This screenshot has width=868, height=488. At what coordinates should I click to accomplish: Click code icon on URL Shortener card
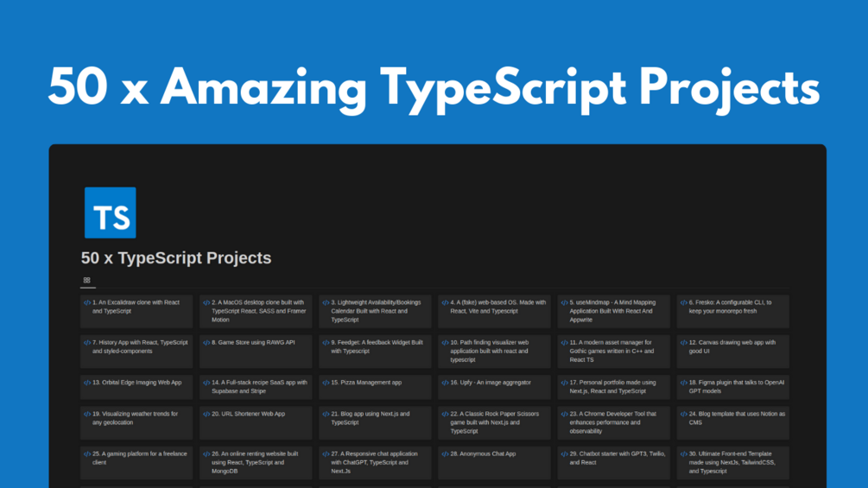click(x=206, y=414)
